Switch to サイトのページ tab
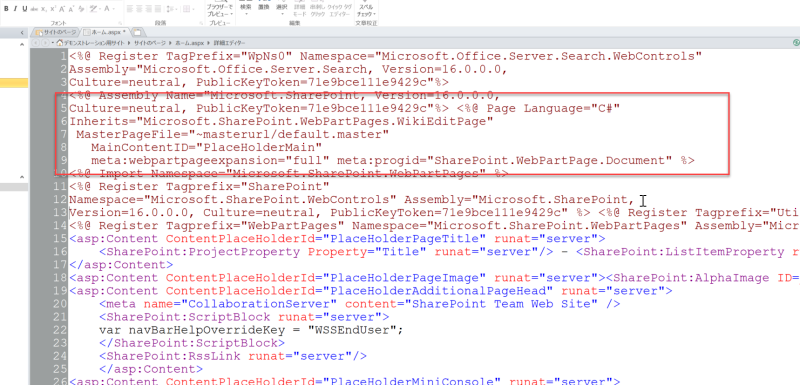This screenshot has width=800, height=385. tap(56, 32)
